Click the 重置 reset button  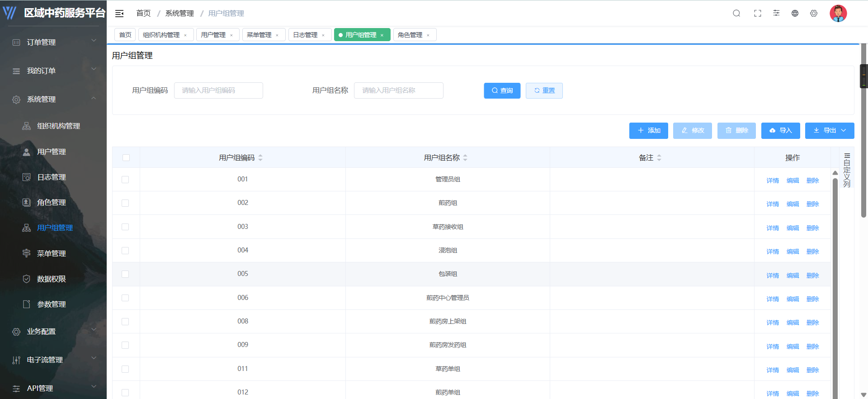coord(544,90)
